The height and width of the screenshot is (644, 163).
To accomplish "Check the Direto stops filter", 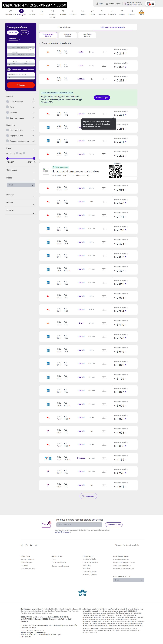I will pyautogui.click(x=7, y=107).
